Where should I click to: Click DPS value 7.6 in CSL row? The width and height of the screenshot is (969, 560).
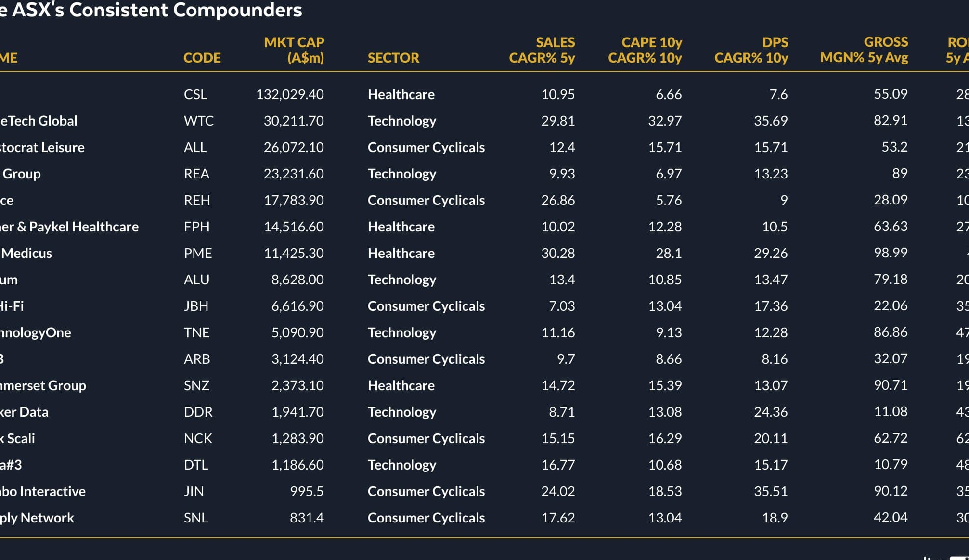click(778, 94)
